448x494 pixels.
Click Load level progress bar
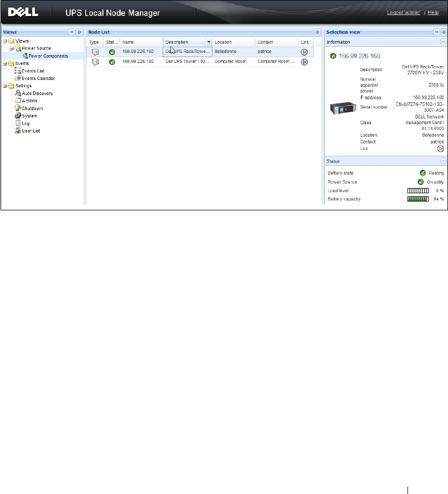[x=418, y=191]
